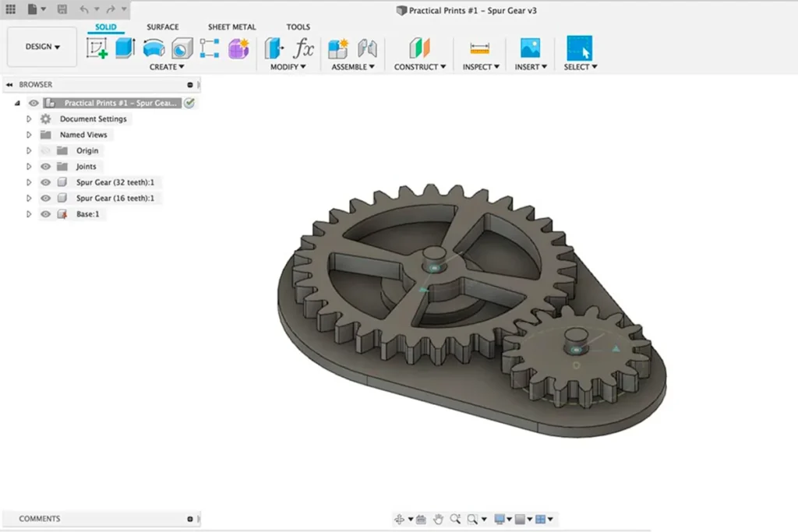Select Spur Gear (16 teeth):1 in browser
Viewport: 798px width, 532px height.
coord(115,199)
